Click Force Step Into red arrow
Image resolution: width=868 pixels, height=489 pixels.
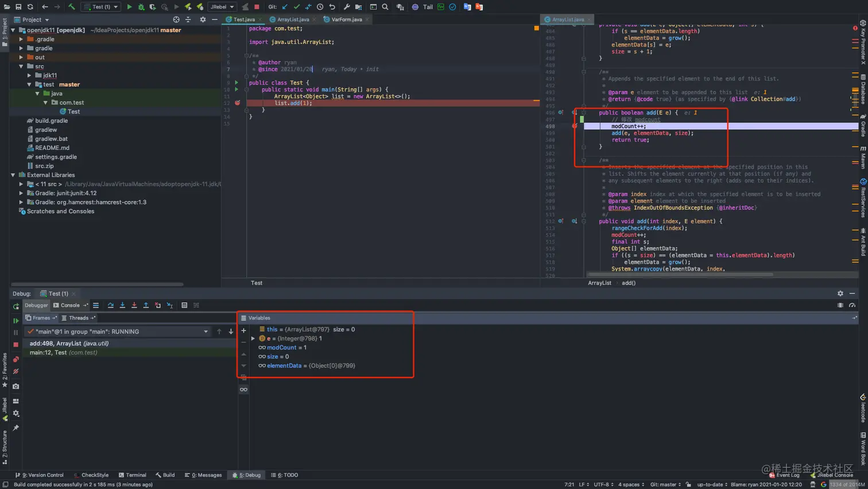tap(134, 305)
